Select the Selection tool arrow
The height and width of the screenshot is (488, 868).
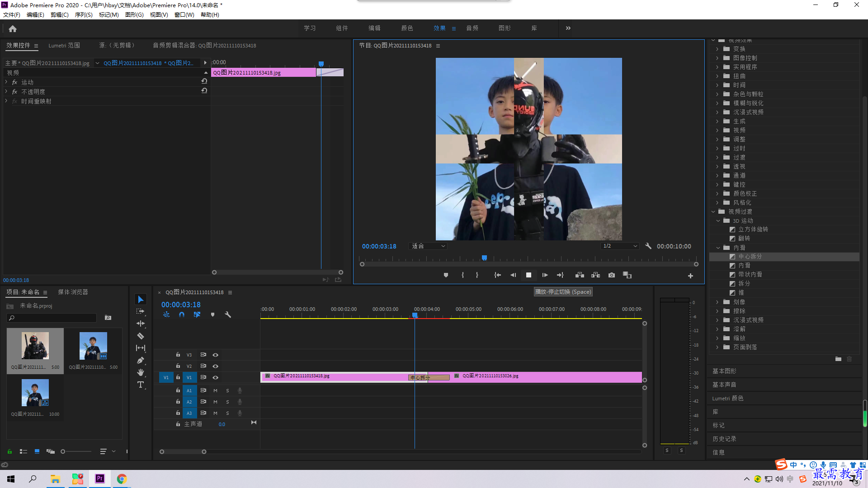tap(141, 300)
